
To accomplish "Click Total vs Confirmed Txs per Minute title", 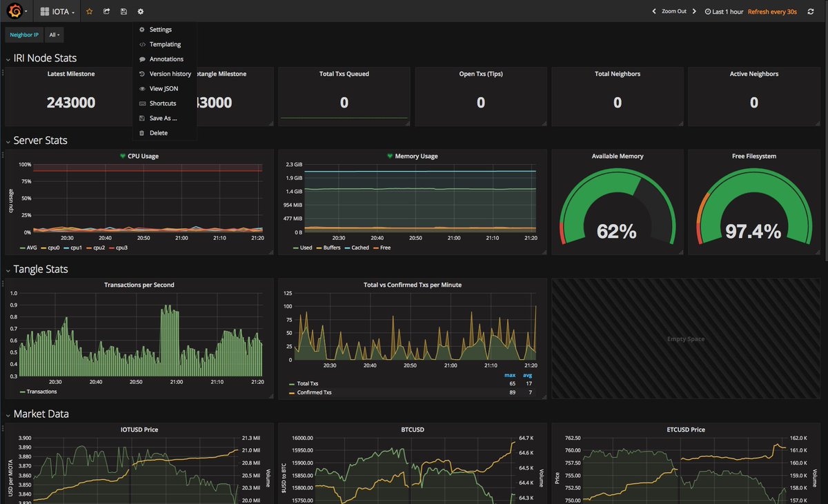I will point(413,285).
